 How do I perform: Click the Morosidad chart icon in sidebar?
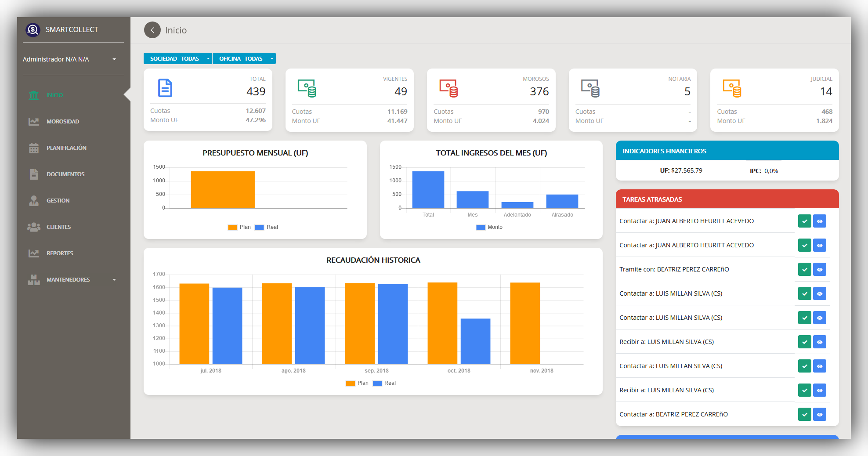[34, 122]
